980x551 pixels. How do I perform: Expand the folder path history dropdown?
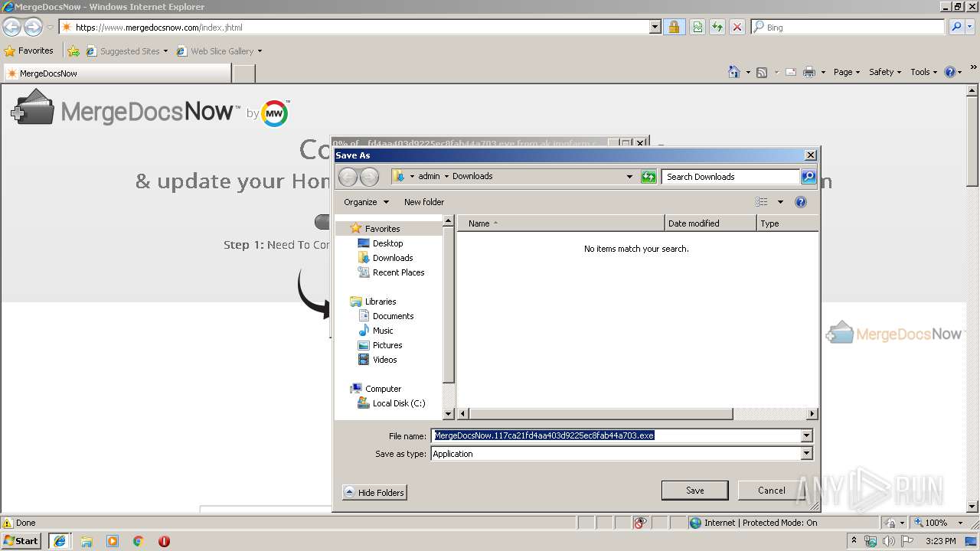point(629,177)
